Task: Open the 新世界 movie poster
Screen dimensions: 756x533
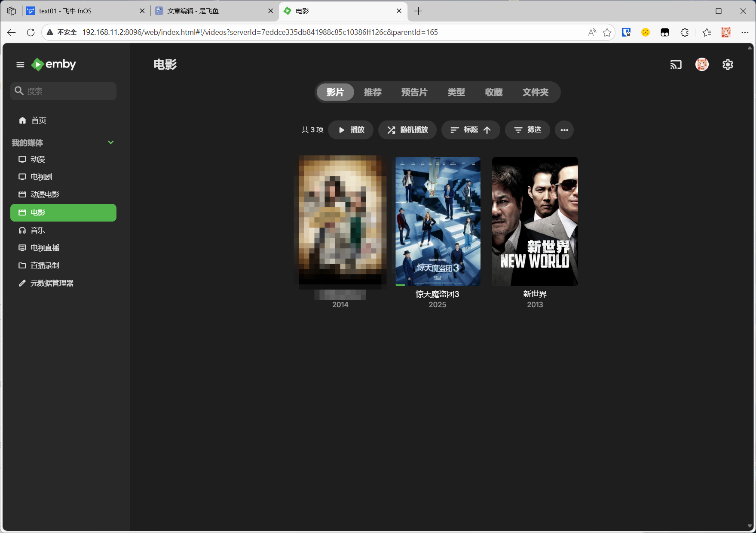Action: coord(535,221)
